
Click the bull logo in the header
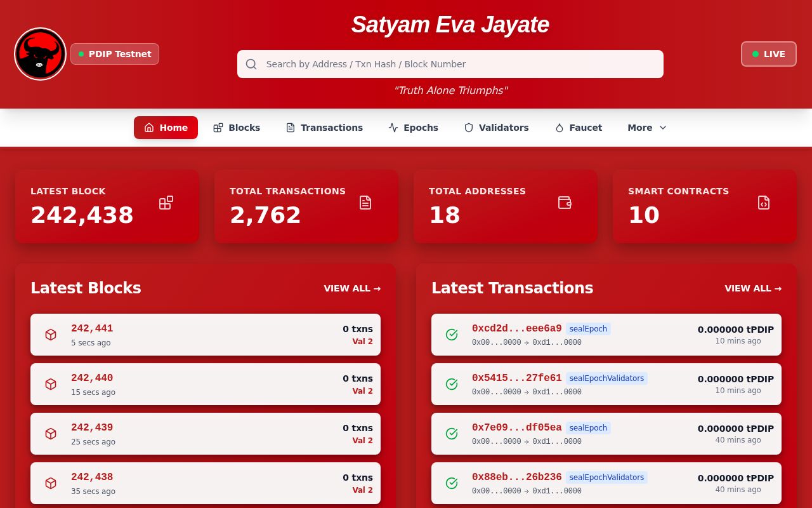click(40, 54)
